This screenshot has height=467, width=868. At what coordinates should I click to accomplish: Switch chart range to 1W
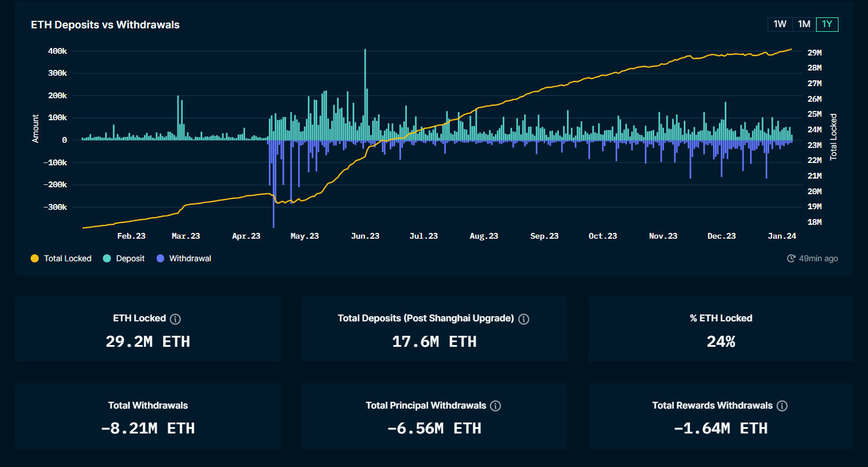[x=780, y=24]
